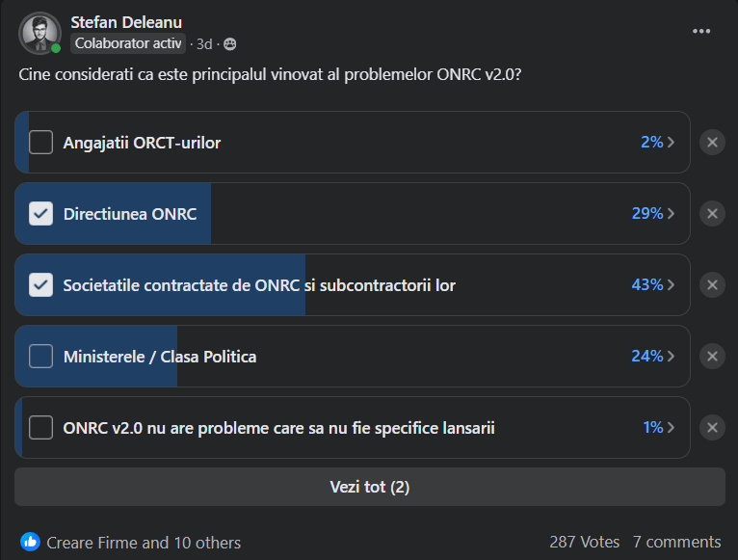The height and width of the screenshot is (560, 738).
Task: Click the 287 Votes count
Action: pos(584,542)
